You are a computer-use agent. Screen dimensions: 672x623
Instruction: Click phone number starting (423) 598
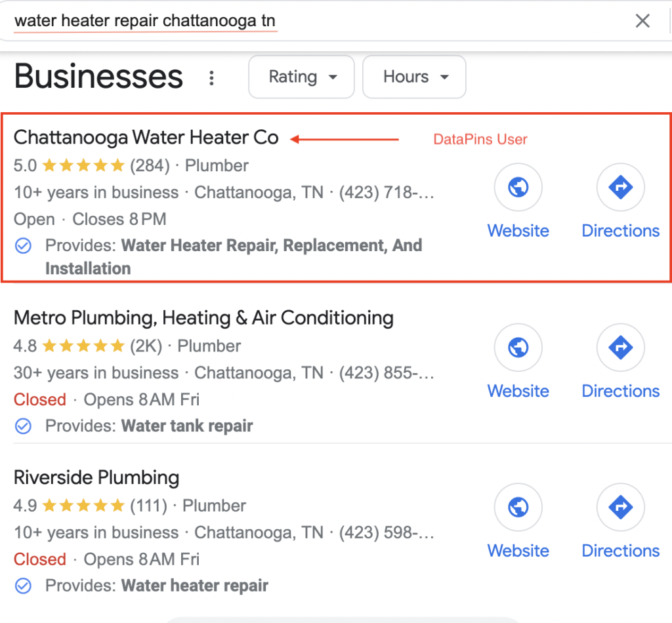[x=387, y=533]
